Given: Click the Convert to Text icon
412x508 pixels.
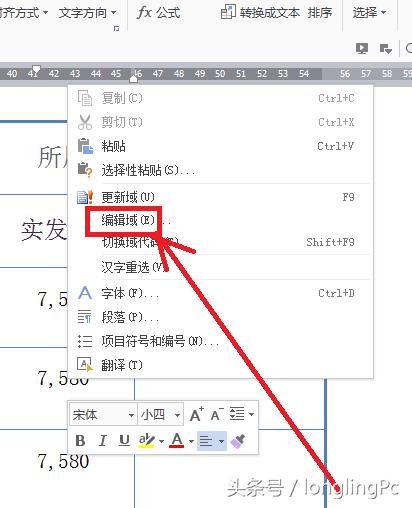Looking at the screenshot, I should [x=228, y=12].
